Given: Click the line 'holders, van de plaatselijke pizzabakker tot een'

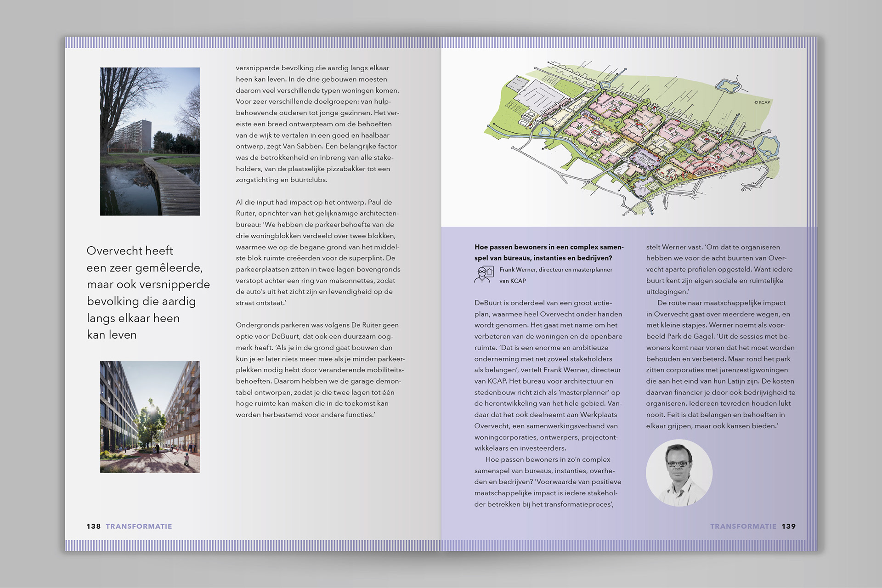Looking at the screenshot, I should (x=313, y=169).
